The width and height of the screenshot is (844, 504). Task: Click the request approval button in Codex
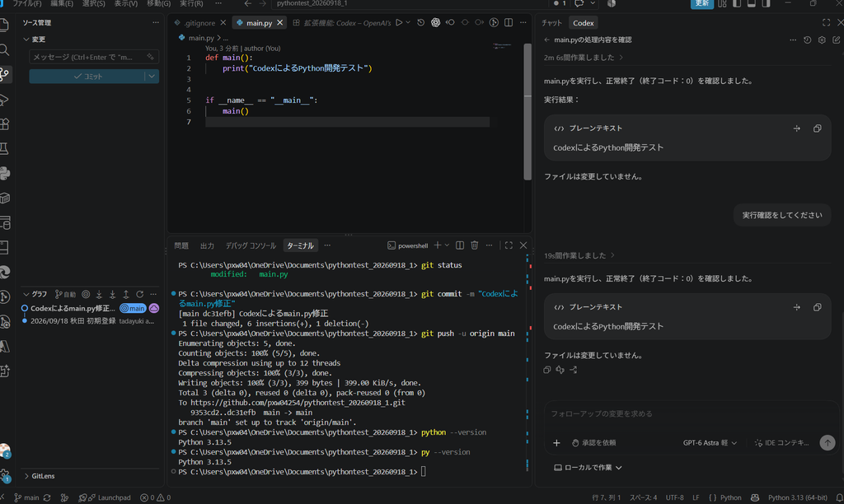pos(593,443)
